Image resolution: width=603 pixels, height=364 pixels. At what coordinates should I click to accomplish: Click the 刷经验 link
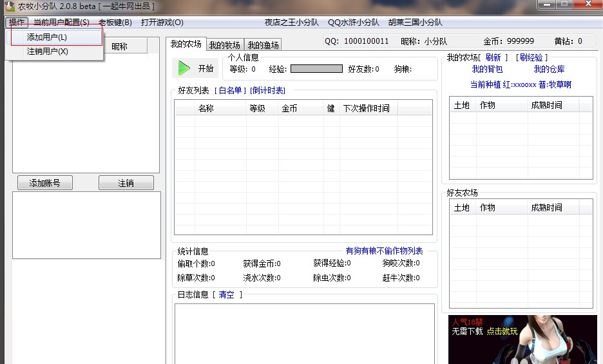(531, 58)
